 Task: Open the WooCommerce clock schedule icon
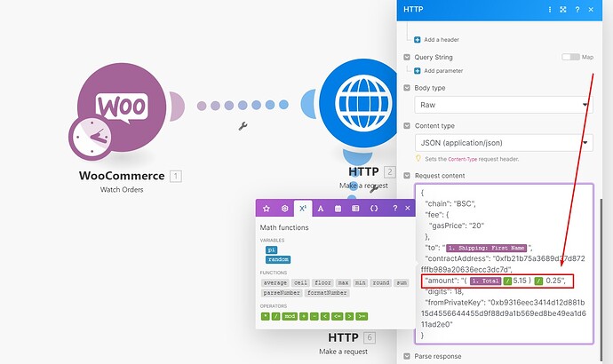(x=92, y=137)
